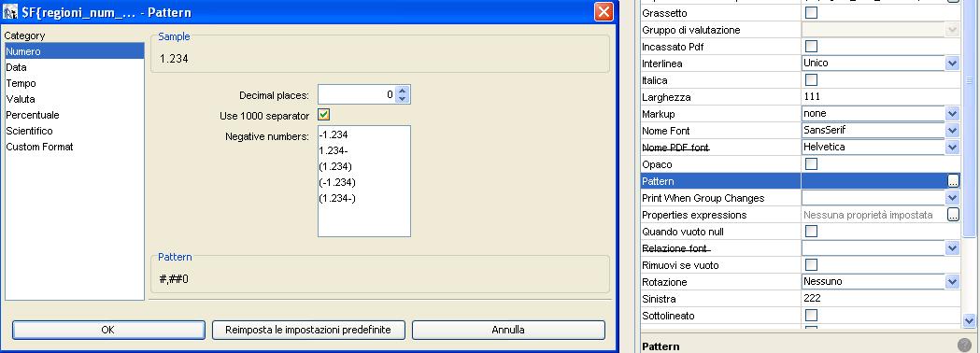Open Properties expressions ellipsis editor button
Image resolution: width=980 pixels, height=353 pixels.
[x=953, y=215]
